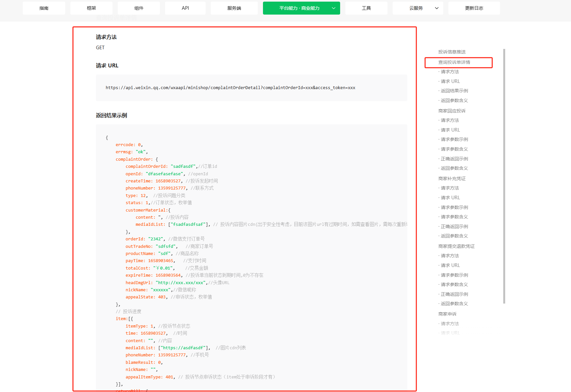Click the 'appealState: 403' code line
571x392 pixels.
pos(169,297)
